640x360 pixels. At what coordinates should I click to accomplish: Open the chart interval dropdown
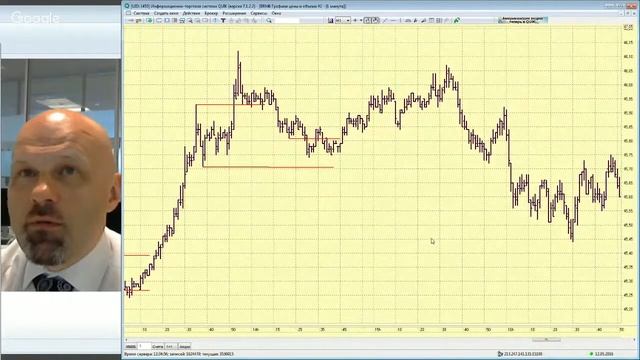click(x=348, y=20)
